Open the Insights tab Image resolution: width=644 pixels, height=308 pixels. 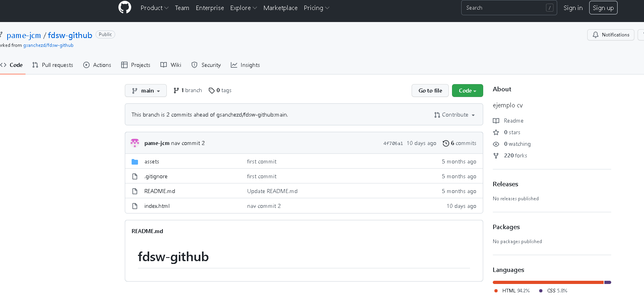245,65
